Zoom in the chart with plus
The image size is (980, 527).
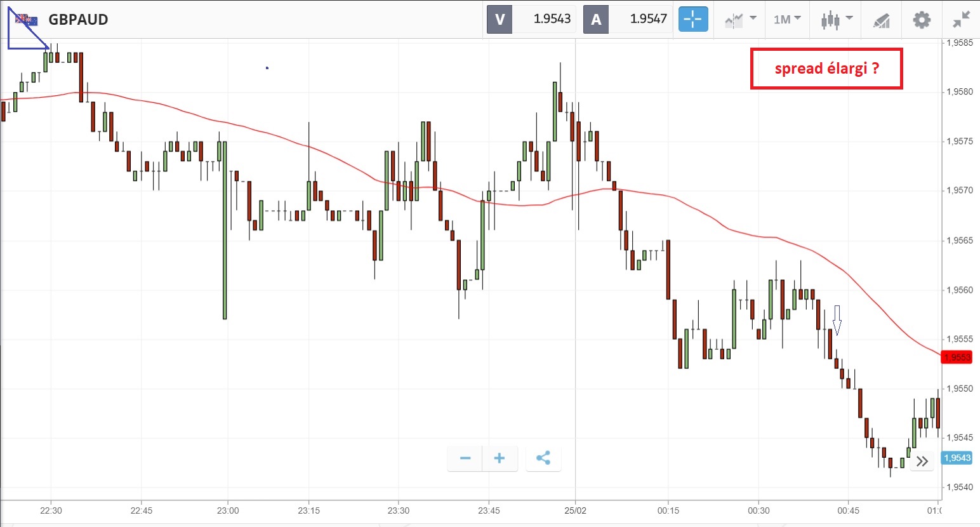[500, 458]
